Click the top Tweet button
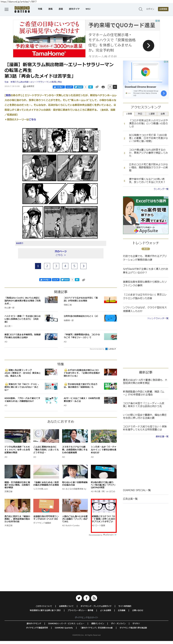 [78, 87]
